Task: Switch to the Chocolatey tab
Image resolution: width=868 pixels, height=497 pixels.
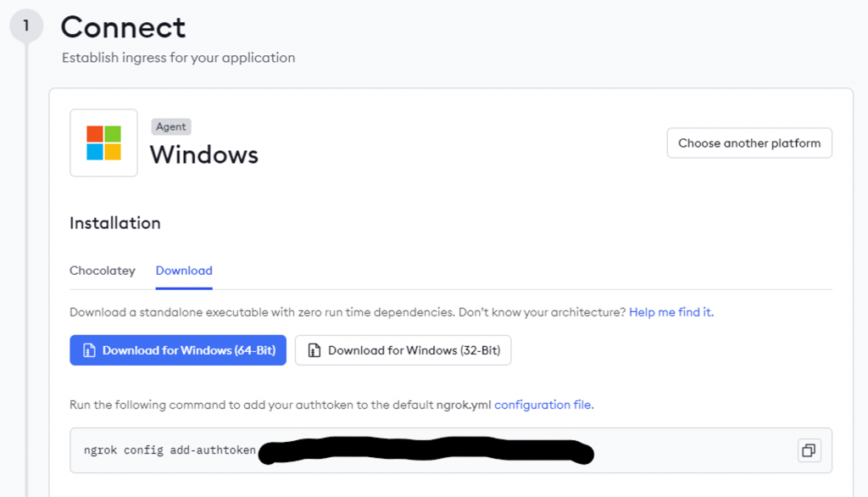Action: (103, 271)
